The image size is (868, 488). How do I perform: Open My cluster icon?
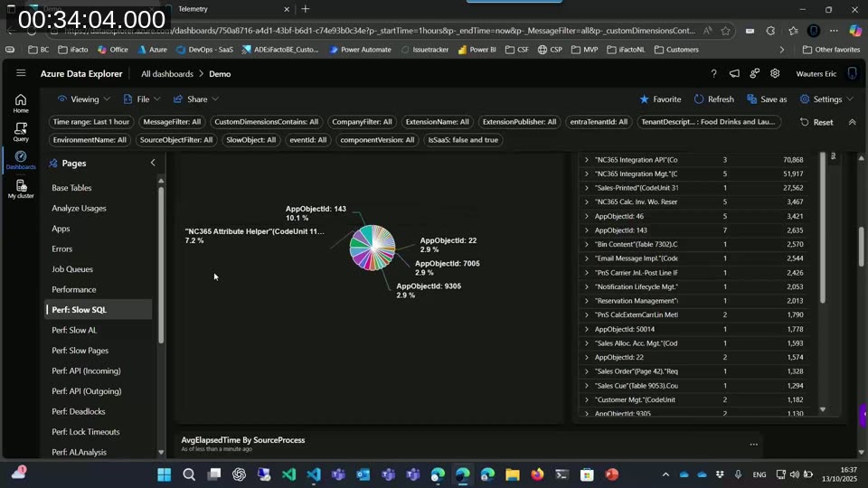click(21, 189)
